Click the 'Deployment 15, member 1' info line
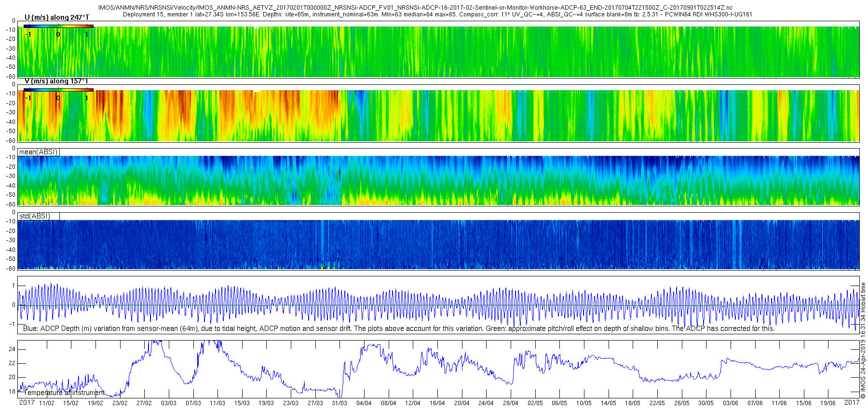Screen dimensions: 868x410 437,14
